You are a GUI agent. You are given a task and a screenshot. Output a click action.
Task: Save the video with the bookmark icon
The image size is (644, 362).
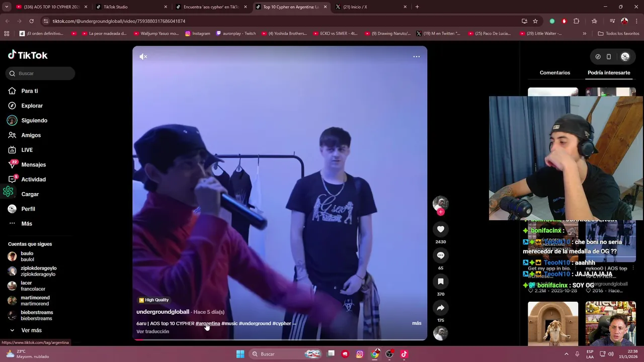(x=441, y=282)
